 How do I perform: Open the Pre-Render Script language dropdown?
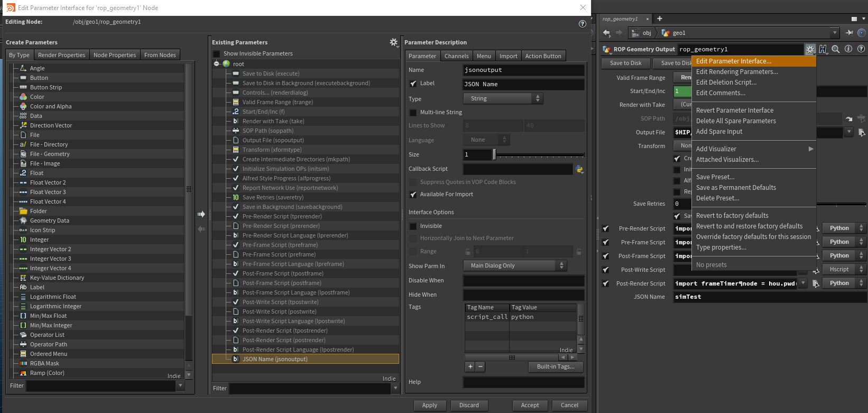[844, 228]
